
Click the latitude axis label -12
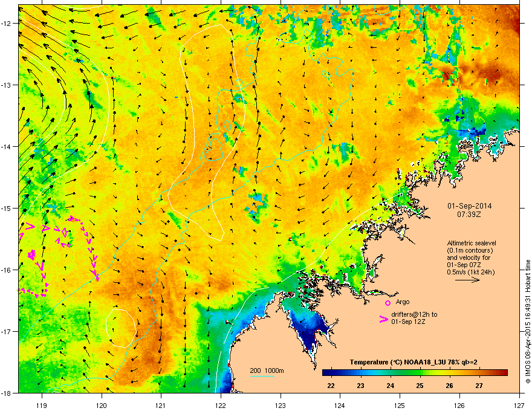6,23
